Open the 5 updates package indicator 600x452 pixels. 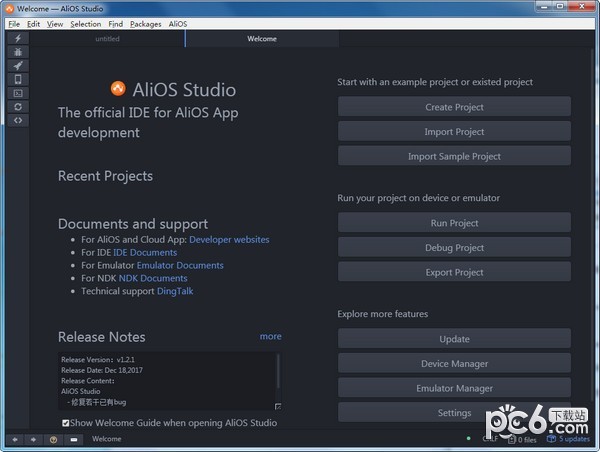[568, 439]
